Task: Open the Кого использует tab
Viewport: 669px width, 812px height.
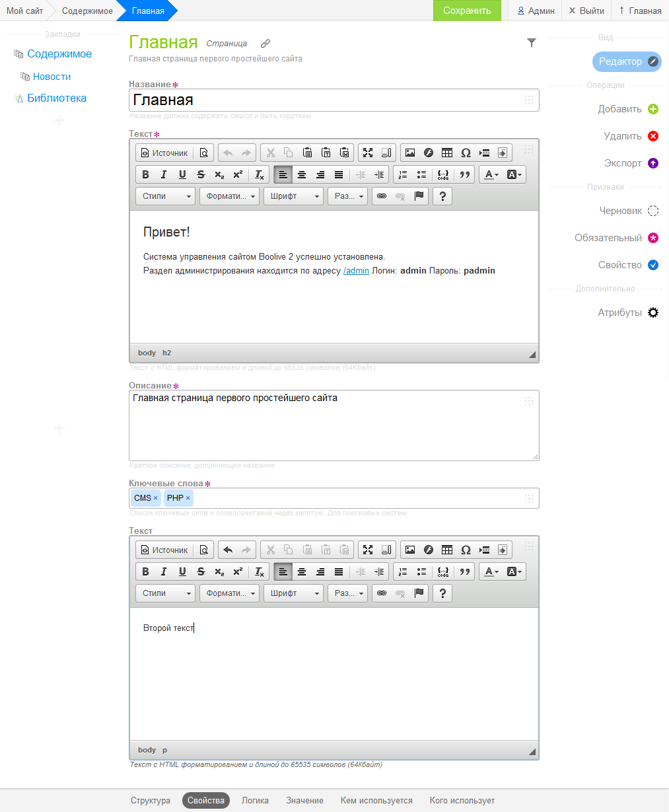Action: pyautogui.click(x=462, y=800)
